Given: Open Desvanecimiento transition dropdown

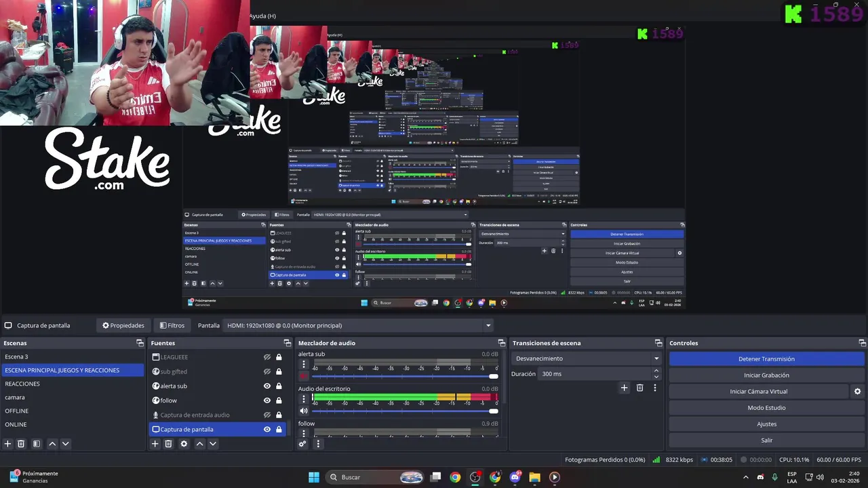Looking at the screenshot, I should click(x=587, y=359).
